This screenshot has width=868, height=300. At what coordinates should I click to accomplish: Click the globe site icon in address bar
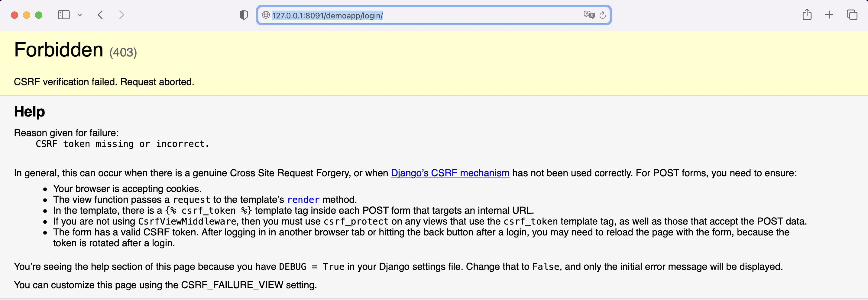coord(266,15)
